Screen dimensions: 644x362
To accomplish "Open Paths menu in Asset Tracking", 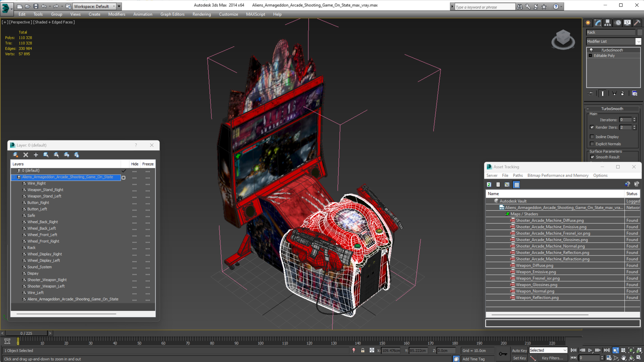I will click(x=518, y=175).
